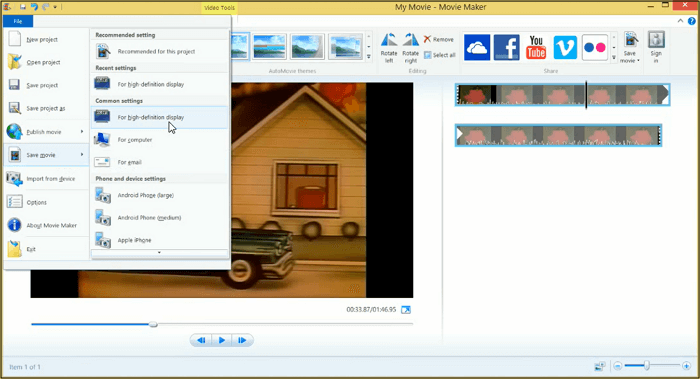This screenshot has width=700, height=379.
Task: Choose Save project as entry
Action: click(x=46, y=108)
